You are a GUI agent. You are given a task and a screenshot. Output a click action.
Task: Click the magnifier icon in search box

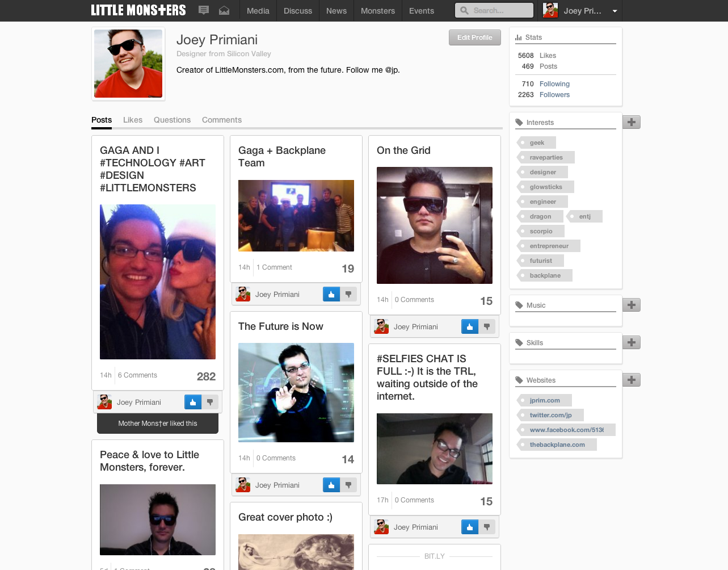click(x=464, y=10)
